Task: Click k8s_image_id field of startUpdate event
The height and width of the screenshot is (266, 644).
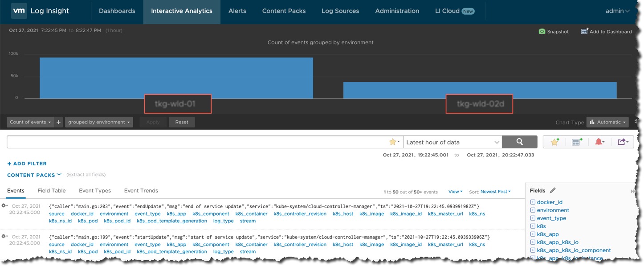Action: (406, 245)
